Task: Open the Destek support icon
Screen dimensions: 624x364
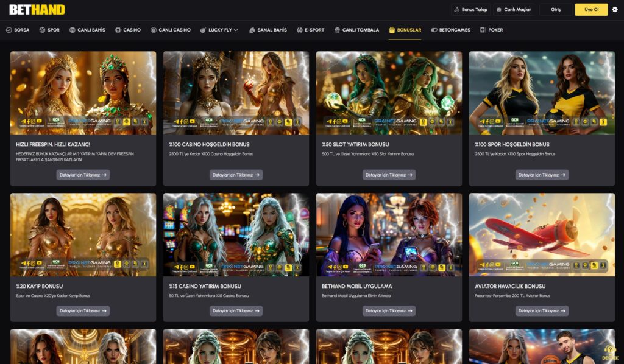Action: pos(610,352)
